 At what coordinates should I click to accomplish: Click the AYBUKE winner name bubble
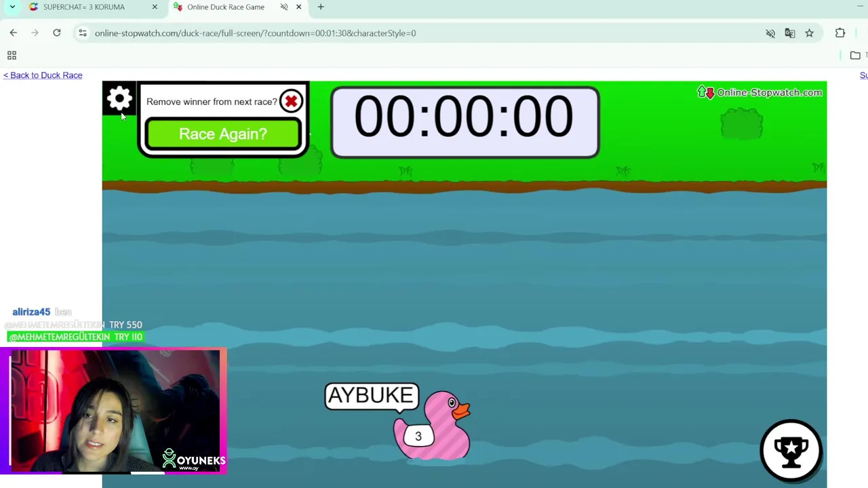372,396
